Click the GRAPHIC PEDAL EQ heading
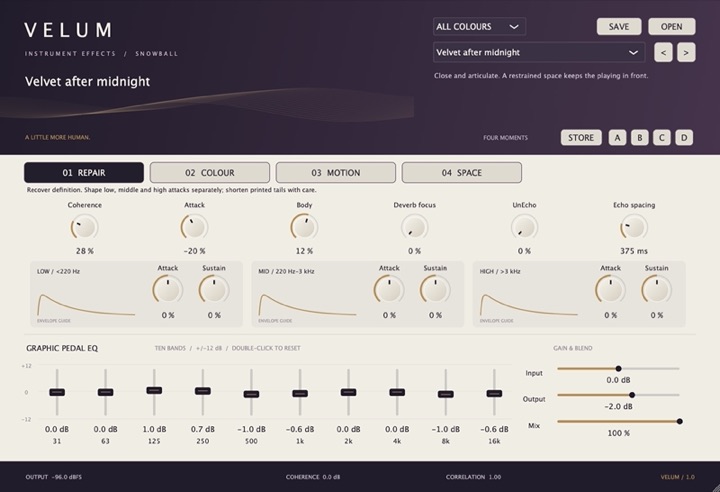 (62, 348)
